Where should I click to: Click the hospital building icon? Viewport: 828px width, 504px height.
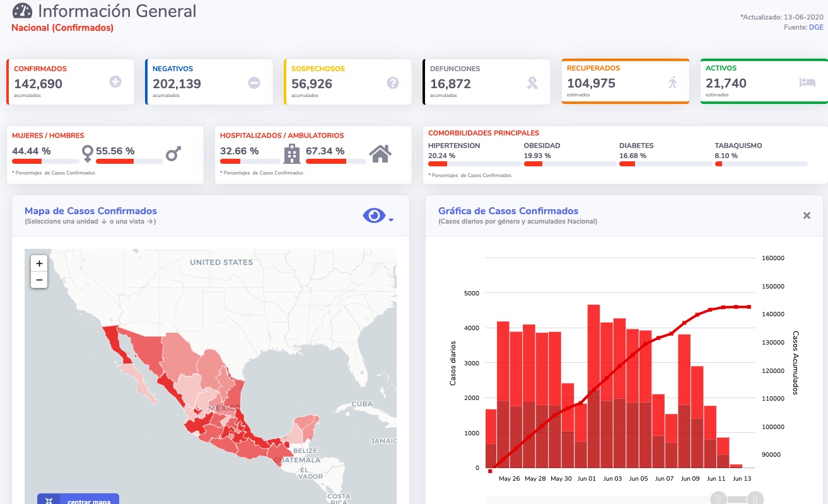click(x=292, y=153)
